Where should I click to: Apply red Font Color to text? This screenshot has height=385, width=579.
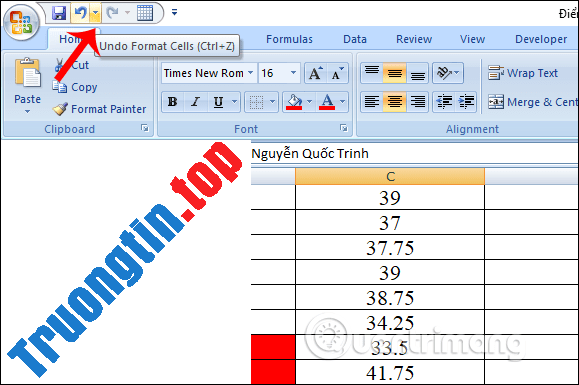point(327,102)
